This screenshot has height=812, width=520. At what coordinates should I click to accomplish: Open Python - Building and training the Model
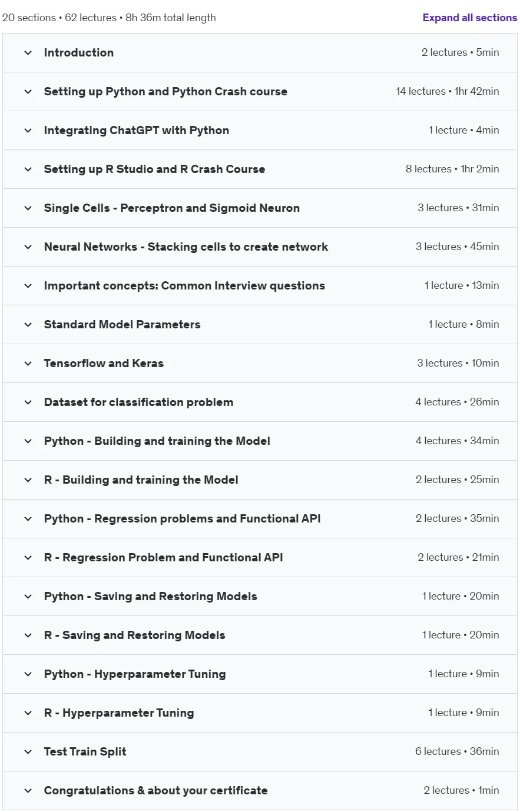tap(260, 441)
